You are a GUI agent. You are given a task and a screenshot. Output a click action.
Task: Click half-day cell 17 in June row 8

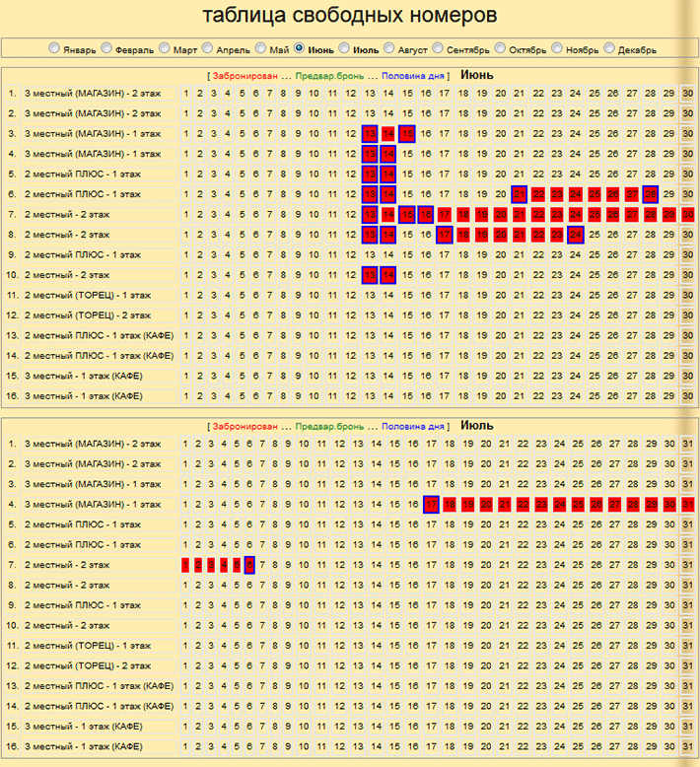(x=445, y=235)
